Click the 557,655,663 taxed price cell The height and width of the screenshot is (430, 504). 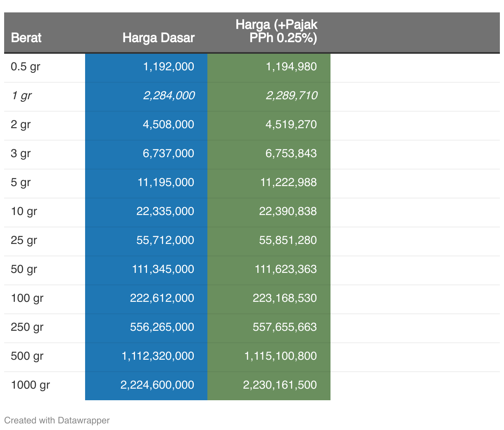[x=285, y=327]
